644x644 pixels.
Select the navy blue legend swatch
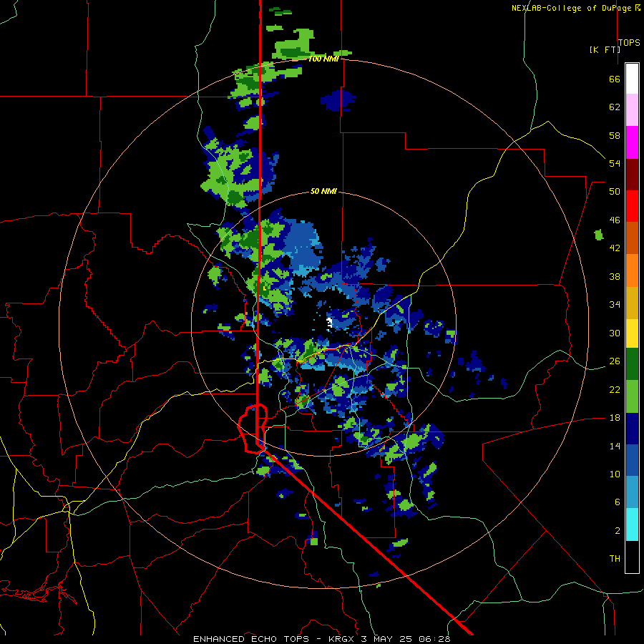pyautogui.click(x=632, y=429)
